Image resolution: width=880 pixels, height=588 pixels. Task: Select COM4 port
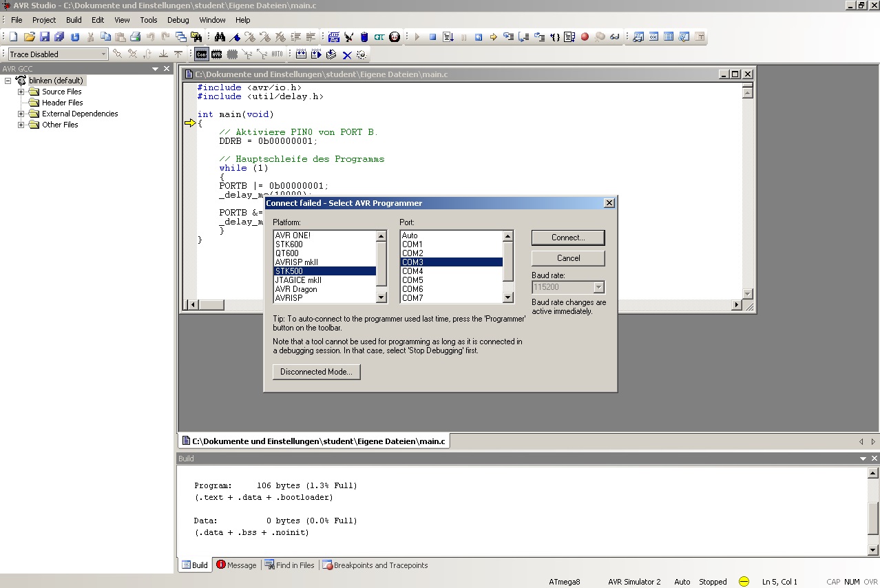452,271
